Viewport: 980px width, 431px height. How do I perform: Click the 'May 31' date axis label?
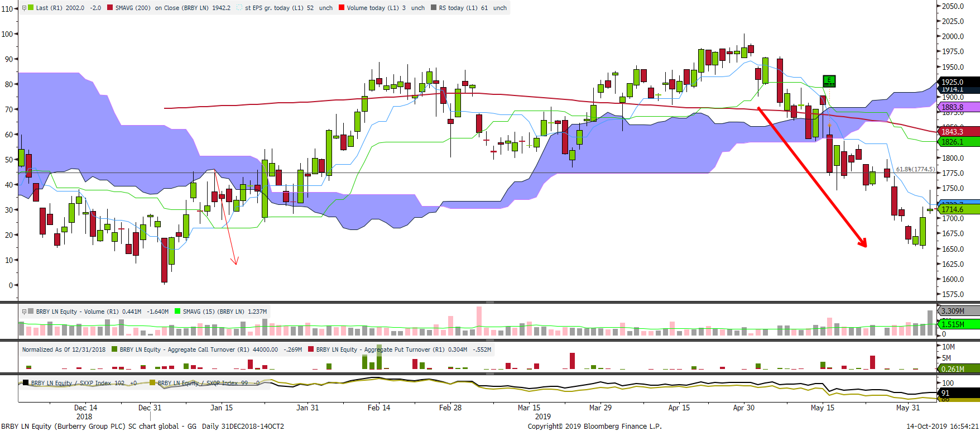coord(908,408)
